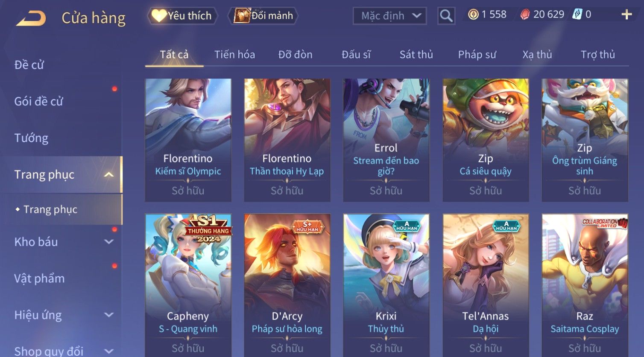Open the Mặc định sort dropdown
The width and height of the screenshot is (644, 357).
[x=390, y=16]
